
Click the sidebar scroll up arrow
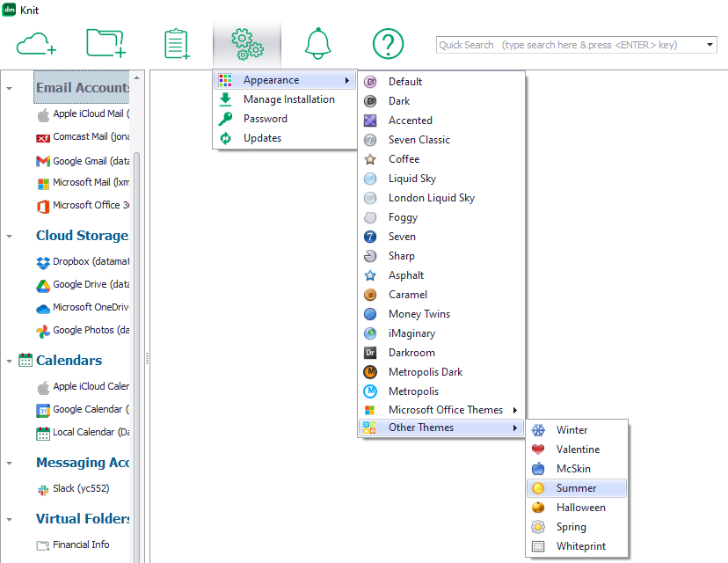[x=136, y=77]
